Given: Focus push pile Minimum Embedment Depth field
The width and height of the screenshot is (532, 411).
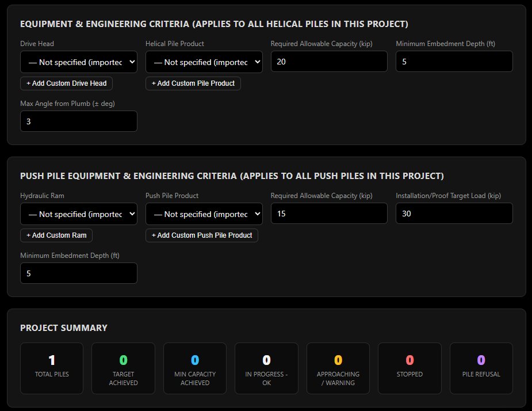Looking at the screenshot, I should coord(79,273).
